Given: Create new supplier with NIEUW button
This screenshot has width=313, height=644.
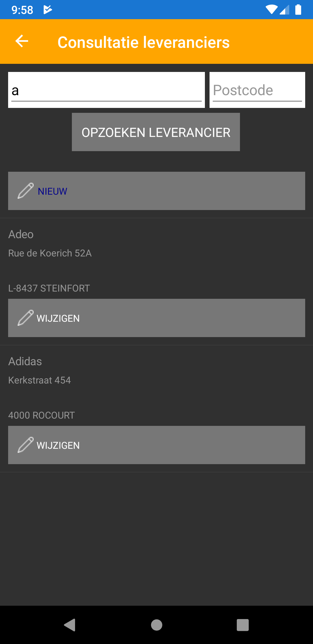Looking at the screenshot, I should pos(156,191).
